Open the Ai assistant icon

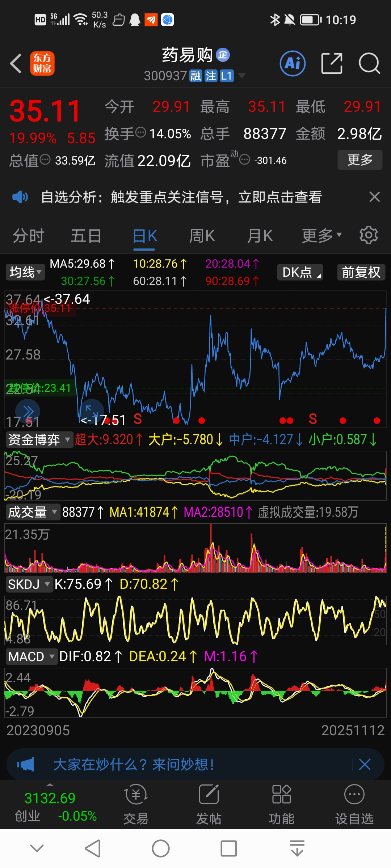coord(293,63)
